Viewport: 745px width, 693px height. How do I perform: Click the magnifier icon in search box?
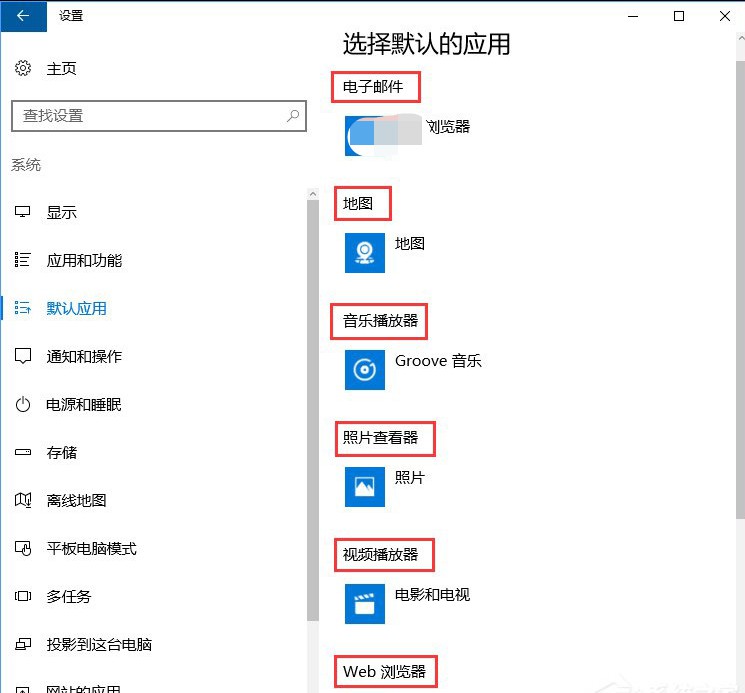[293, 116]
